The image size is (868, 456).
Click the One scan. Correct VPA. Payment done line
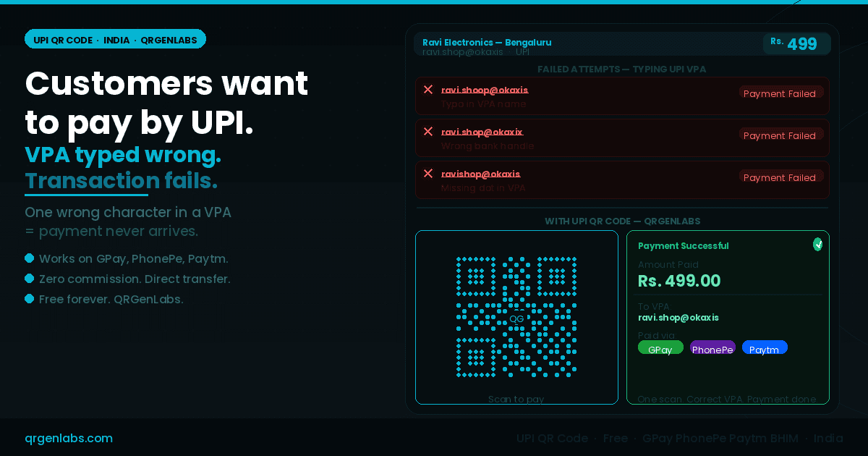point(727,399)
